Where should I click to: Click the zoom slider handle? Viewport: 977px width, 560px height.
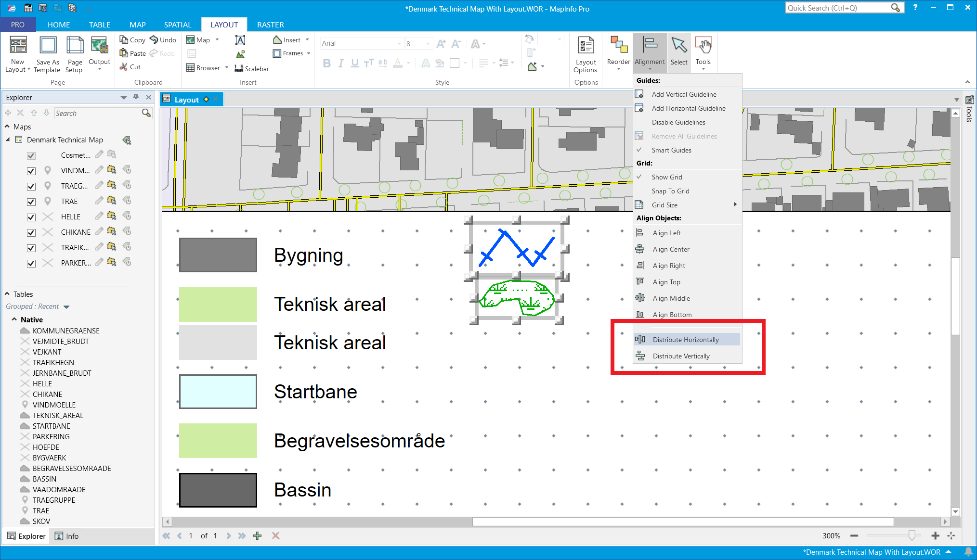912,535
